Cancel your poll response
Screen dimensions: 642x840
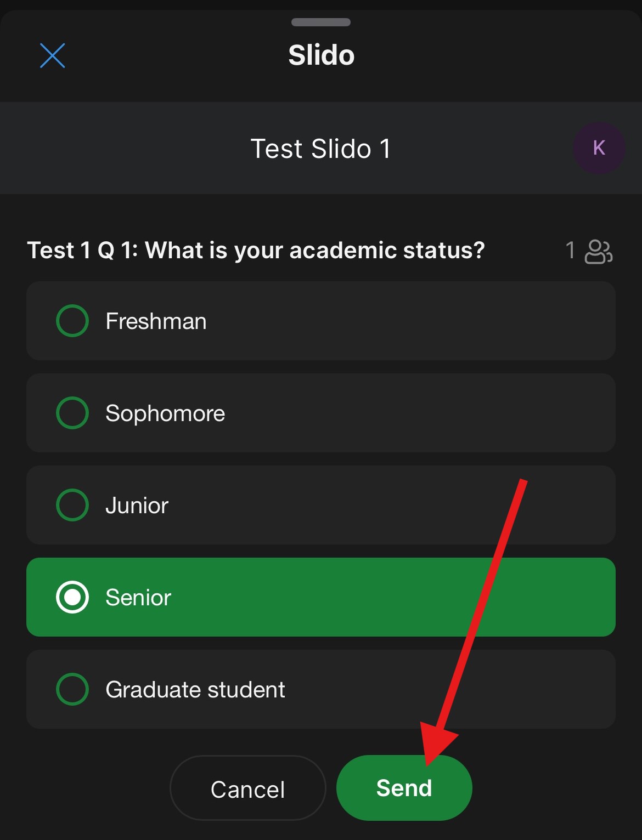(247, 788)
